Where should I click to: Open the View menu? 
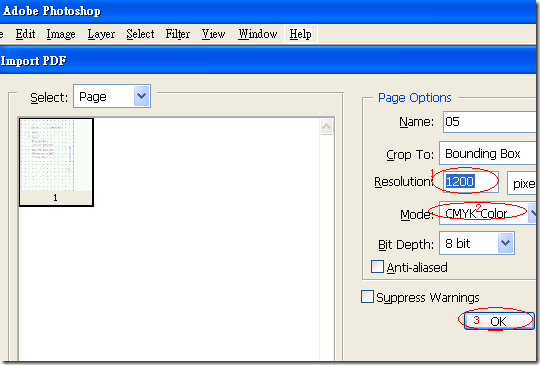(x=214, y=34)
